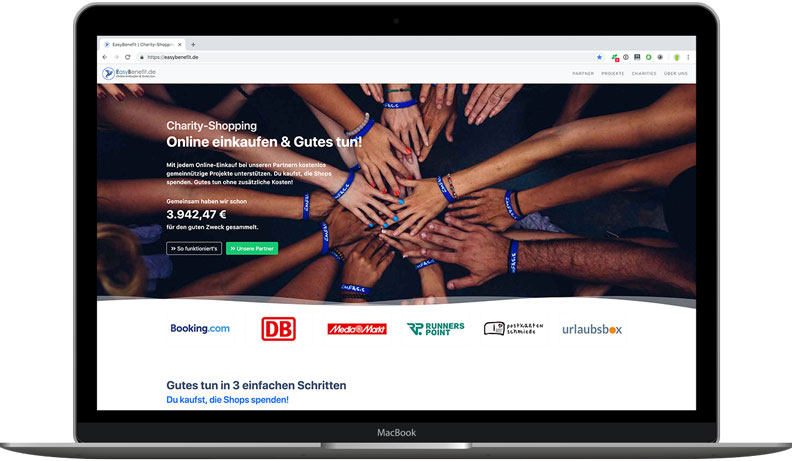Open the extension icon with the red badge
The image size is (792, 461).
(615, 58)
